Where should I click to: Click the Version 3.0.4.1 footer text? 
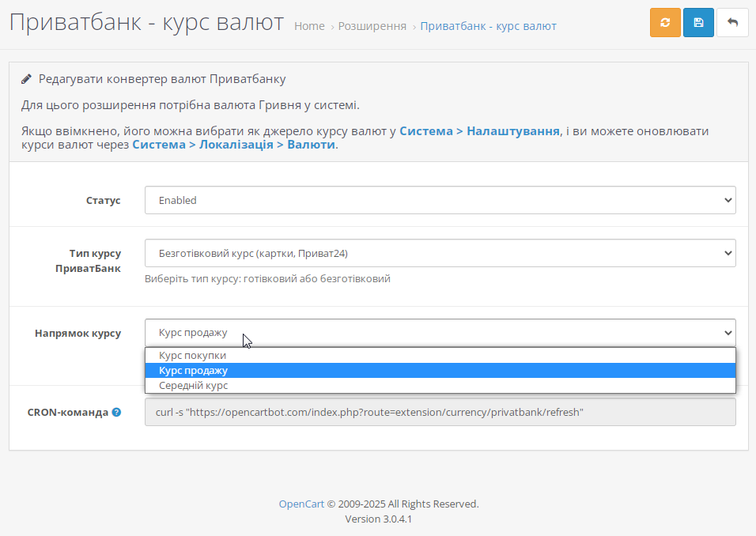(379, 519)
